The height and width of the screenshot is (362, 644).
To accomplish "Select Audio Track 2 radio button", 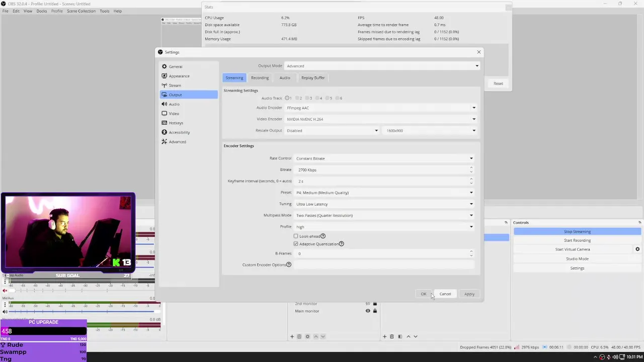I will pyautogui.click(x=298, y=98).
